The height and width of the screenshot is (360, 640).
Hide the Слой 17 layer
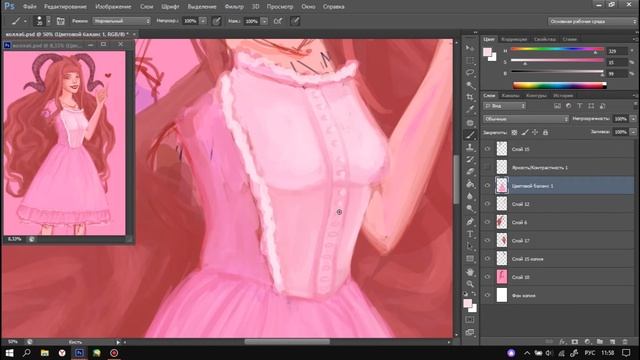pyautogui.click(x=487, y=240)
